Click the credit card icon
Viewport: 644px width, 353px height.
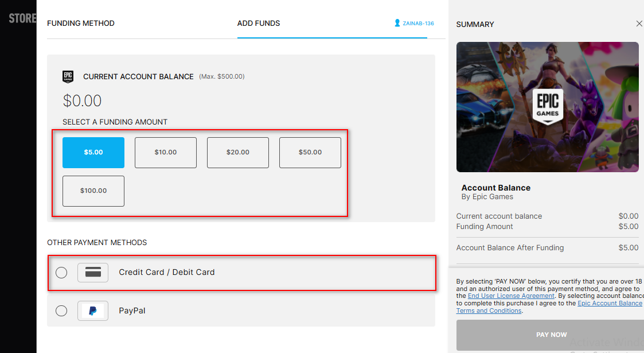point(92,272)
